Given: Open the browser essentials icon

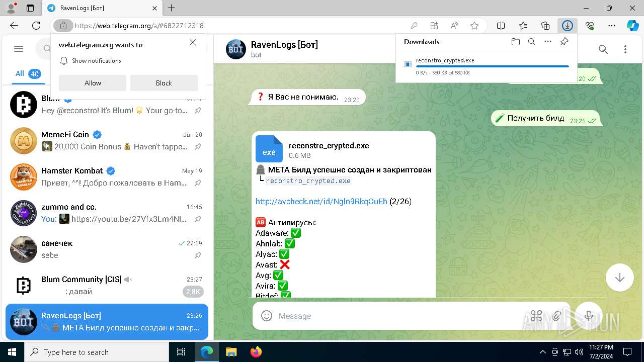Looking at the screenshot, I should (590, 26).
